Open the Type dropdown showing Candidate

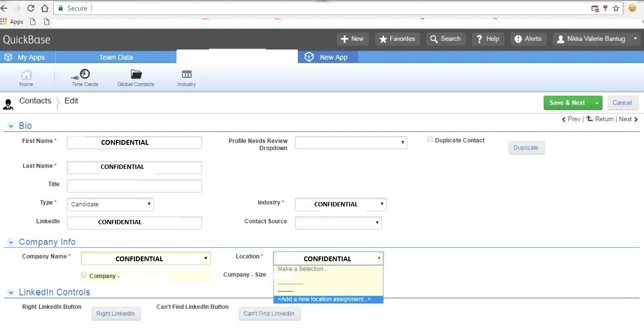pos(110,204)
